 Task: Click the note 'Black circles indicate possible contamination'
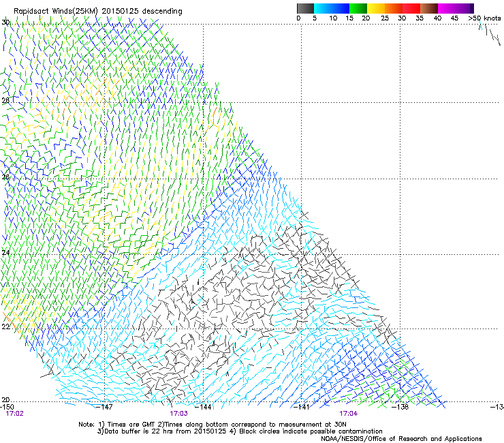click(x=311, y=431)
